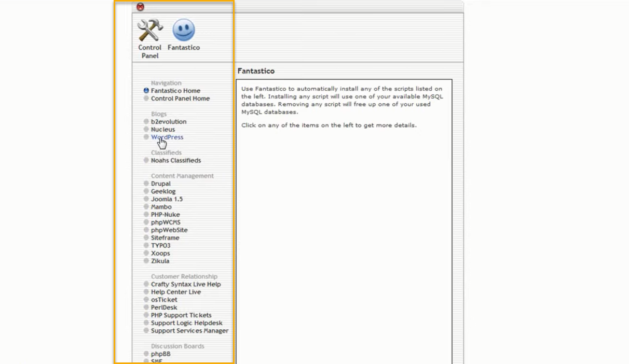Click the Fantastico heading in main pane
The height and width of the screenshot is (364, 629).
tap(256, 71)
